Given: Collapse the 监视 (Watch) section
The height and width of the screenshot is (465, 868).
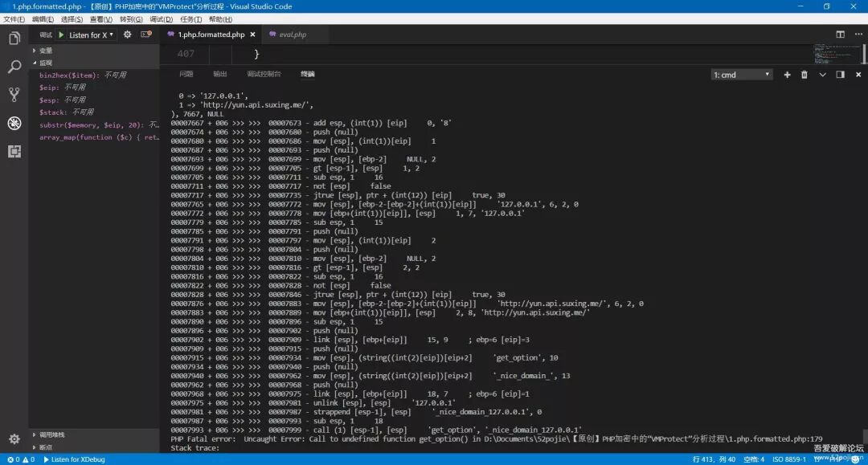Looking at the screenshot, I should click(94, 63).
